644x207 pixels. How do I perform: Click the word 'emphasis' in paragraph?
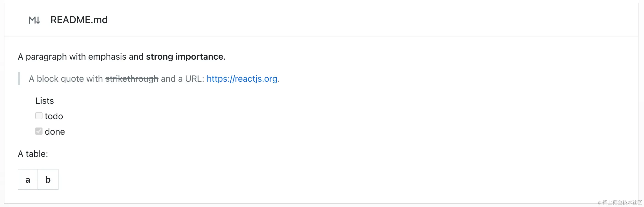pos(107,57)
